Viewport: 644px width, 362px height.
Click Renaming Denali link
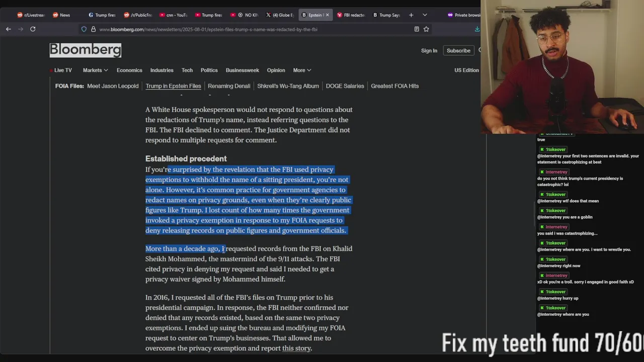pos(229,86)
